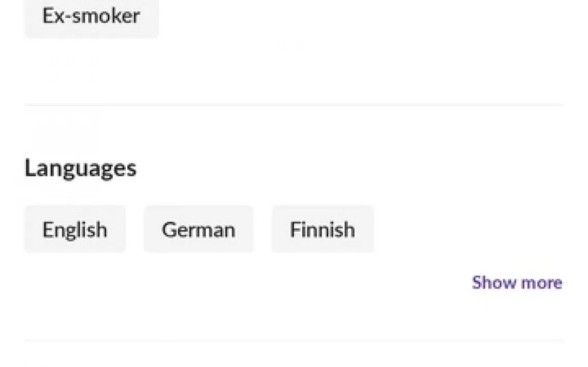
Task: Click the Languages section heading
Action: pyautogui.click(x=81, y=169)
